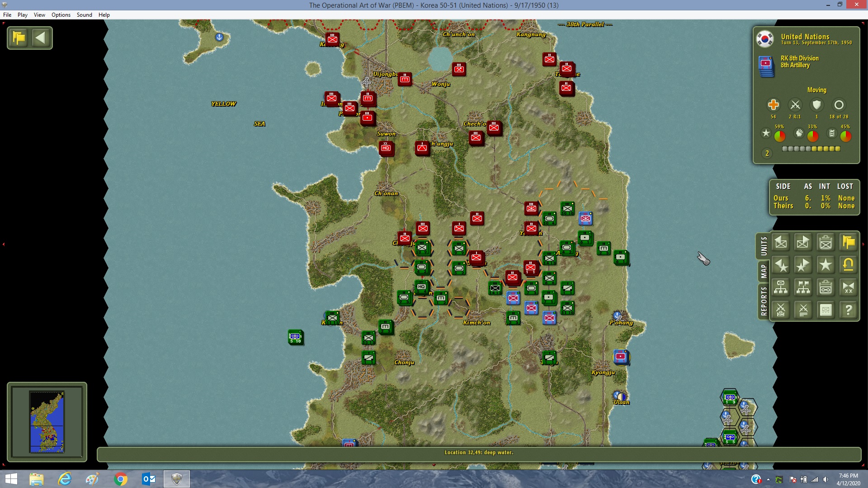Go to the previous formation (left star arrow)

[781, 265]
